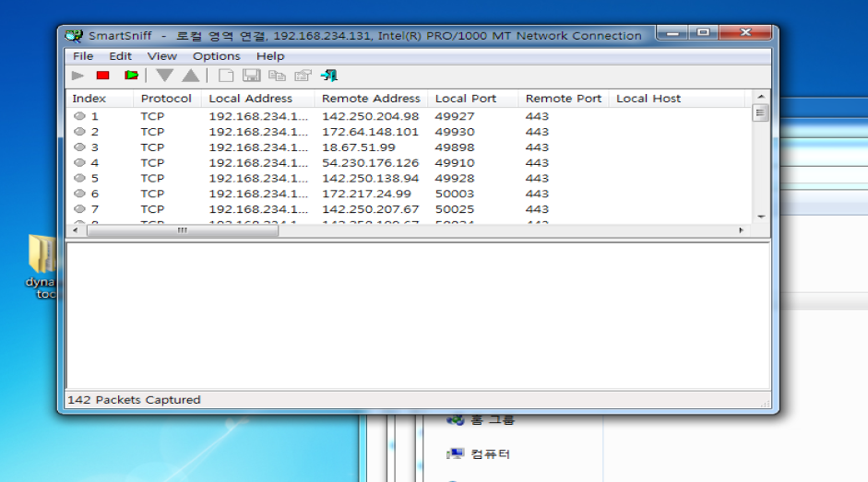This screenshot has width=868, height=482.
Task: Select remote address 172.64.148.101
Action: (x=370, y=132)
